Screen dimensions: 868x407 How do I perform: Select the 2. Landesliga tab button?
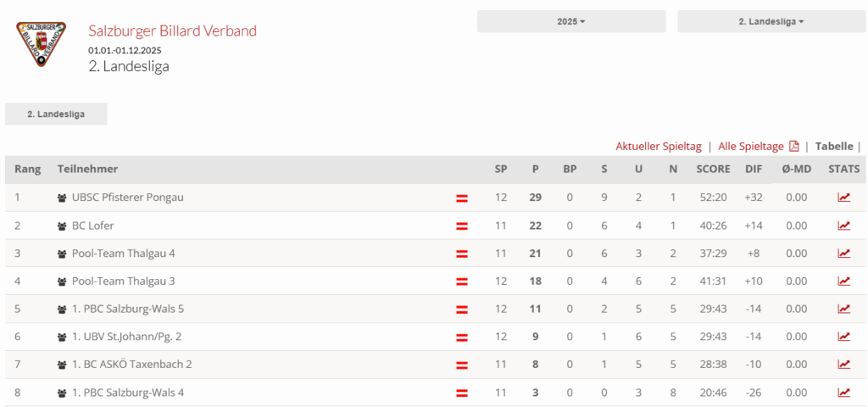coord(56,114)
